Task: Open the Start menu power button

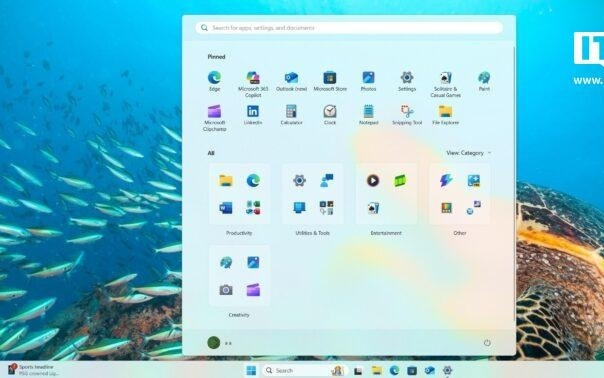Action: coord(487,343)
